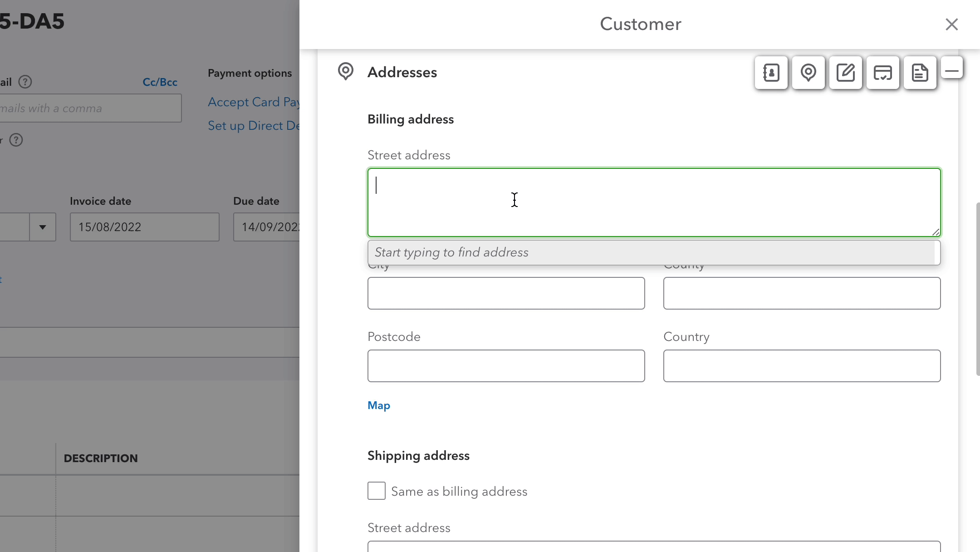Open the customer documents icon

coord(920,73)
